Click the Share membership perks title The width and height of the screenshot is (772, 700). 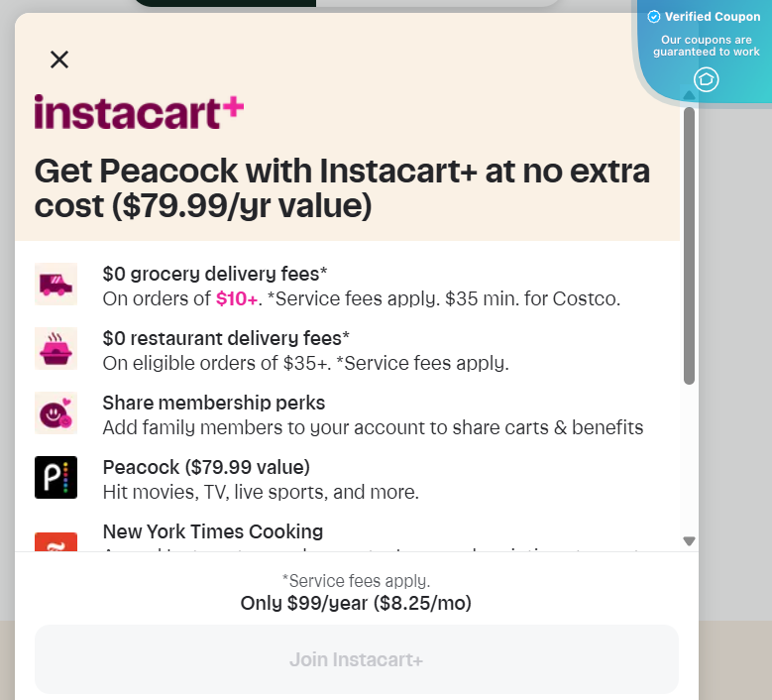pyautogui.click(x=214, y=403)
